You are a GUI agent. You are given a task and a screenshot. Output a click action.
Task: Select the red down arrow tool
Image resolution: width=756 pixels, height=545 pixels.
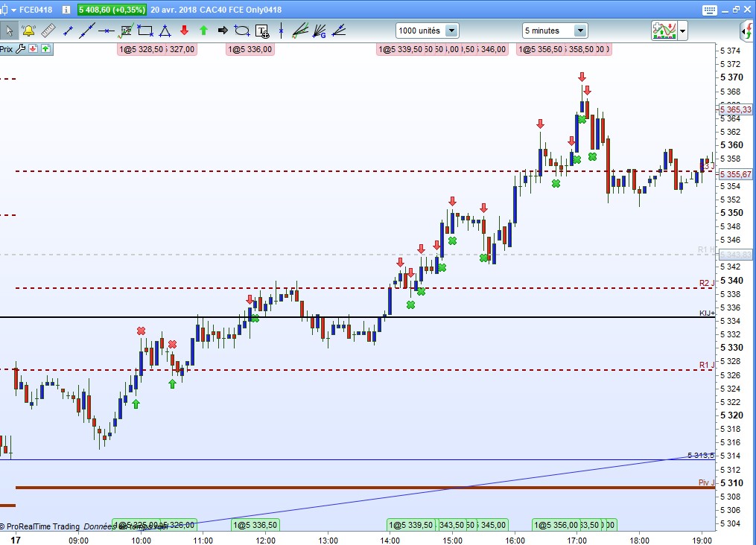coord(184,31)
